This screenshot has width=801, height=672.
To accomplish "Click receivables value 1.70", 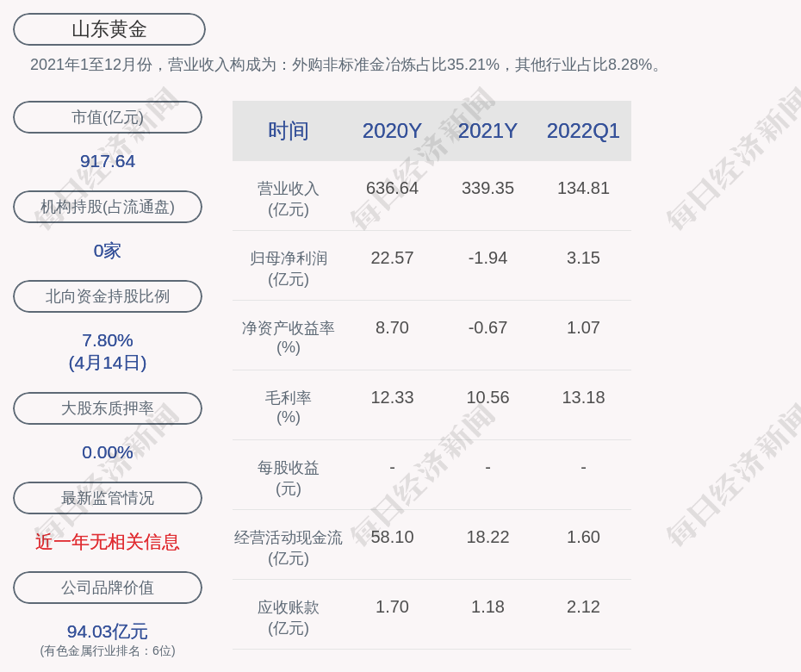I will pos(392,607).
